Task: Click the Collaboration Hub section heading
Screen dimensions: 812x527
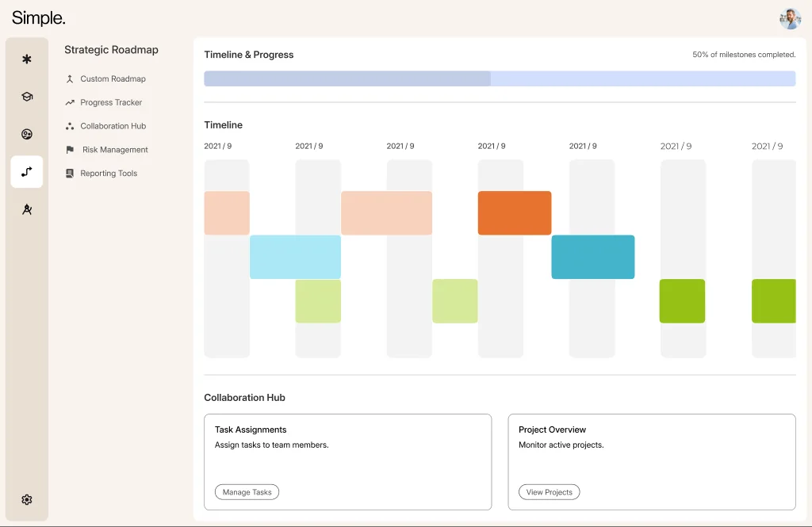Action: pyautogui.click(x=244, y=398)
